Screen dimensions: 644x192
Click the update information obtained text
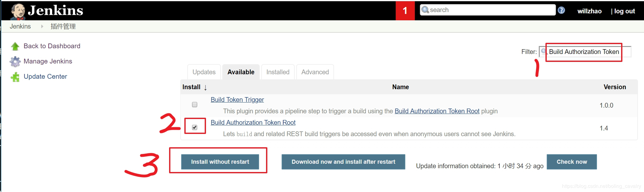coord(480,166)
